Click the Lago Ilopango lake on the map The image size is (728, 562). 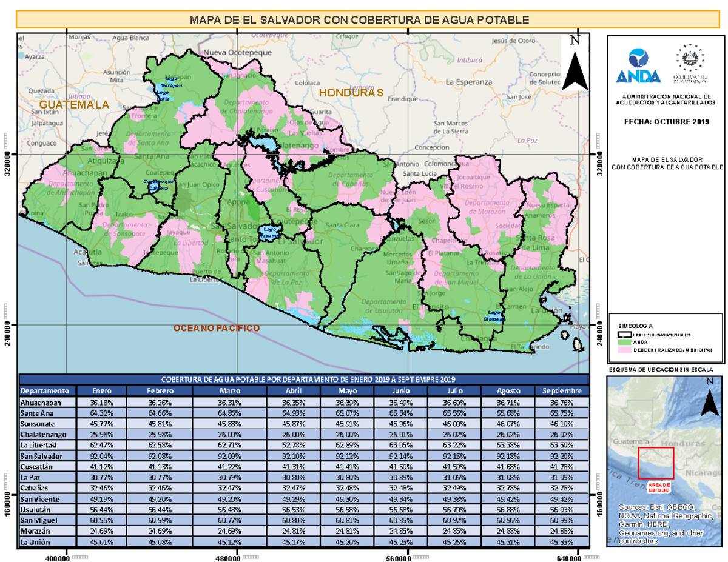269,232
